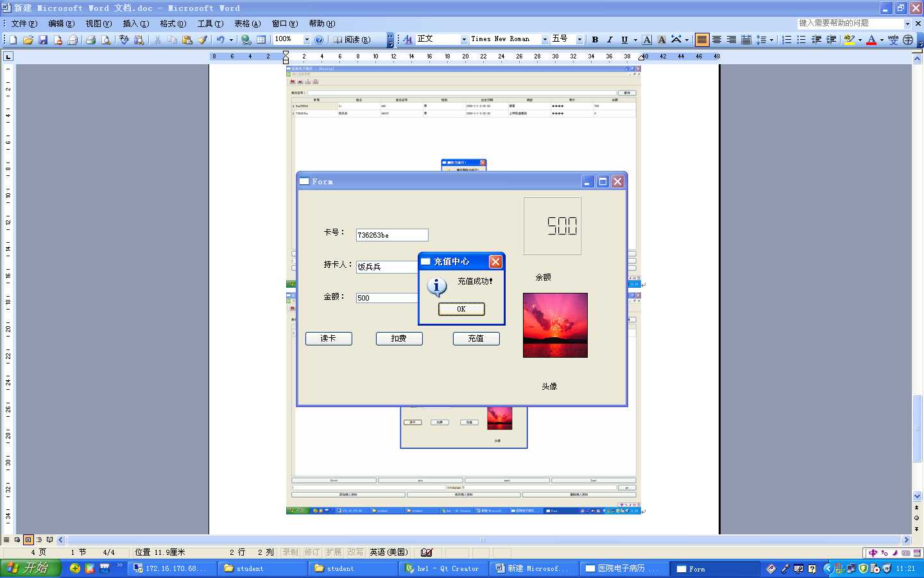Open the 编辑 menu

(62, 24)
